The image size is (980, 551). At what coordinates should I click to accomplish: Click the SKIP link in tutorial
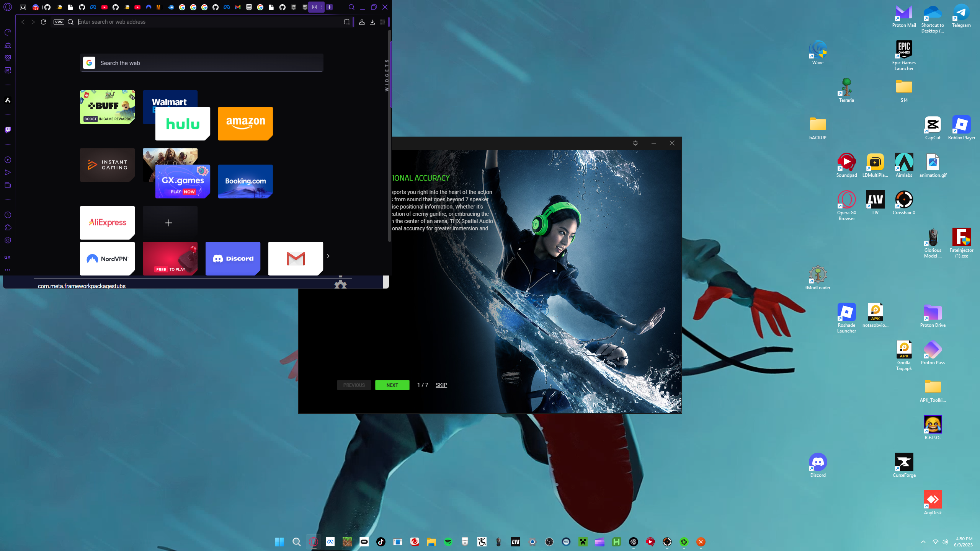tap(441, 385)
